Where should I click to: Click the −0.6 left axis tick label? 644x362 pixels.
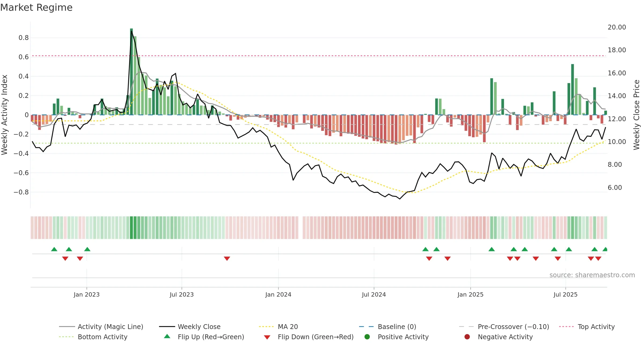[21, 173]
